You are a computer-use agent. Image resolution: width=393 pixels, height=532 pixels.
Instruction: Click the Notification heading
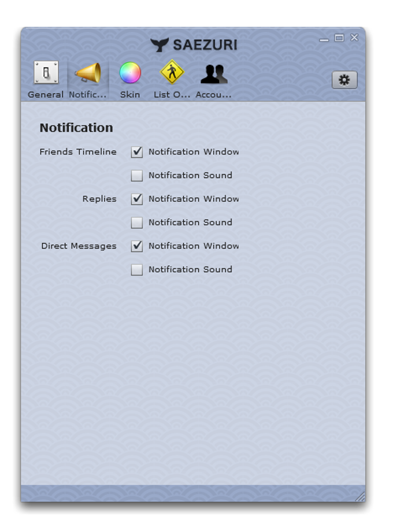(76, 128)
